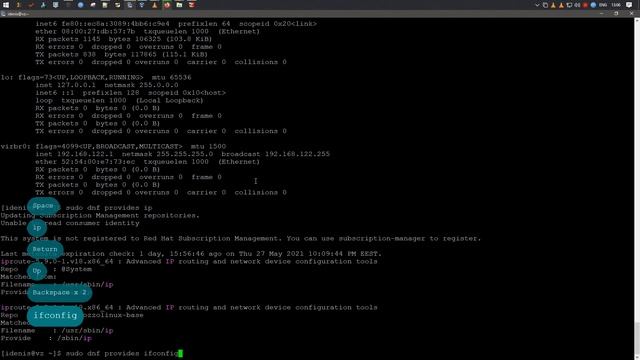
Task: Open the green folder taskbar icon
Action: (179, 5)
